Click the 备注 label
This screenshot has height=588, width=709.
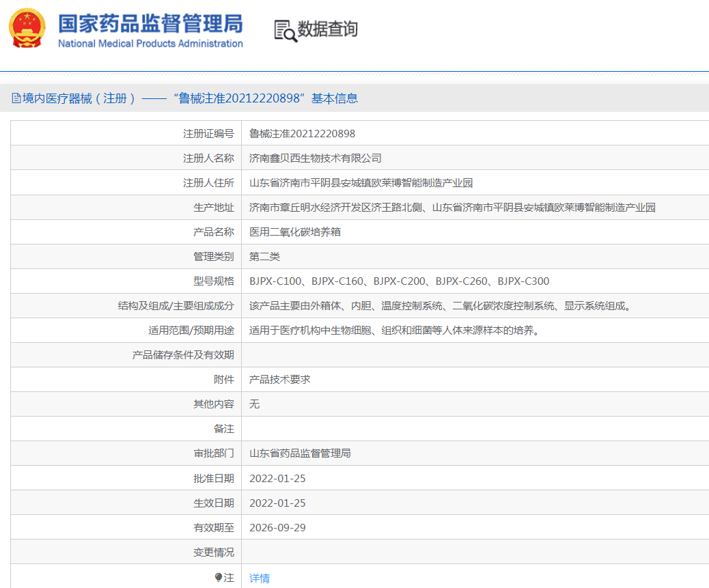tap(224, 429)
